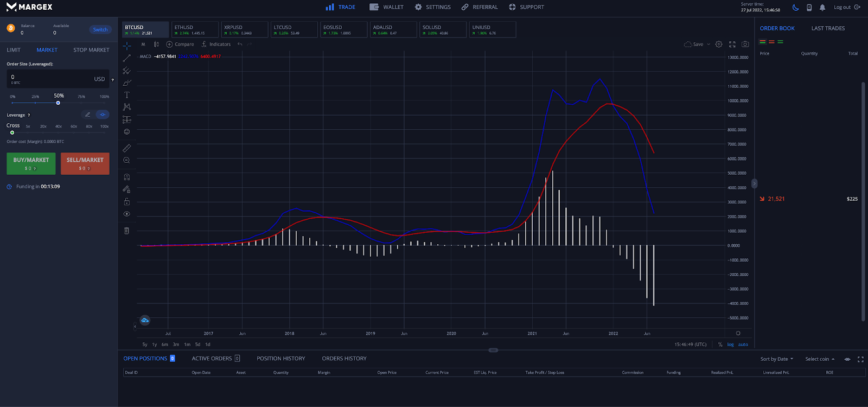Select the Text annotation tool
This screenshot has height=407, width=868.
pyautogui.click(x=127, y=95)
